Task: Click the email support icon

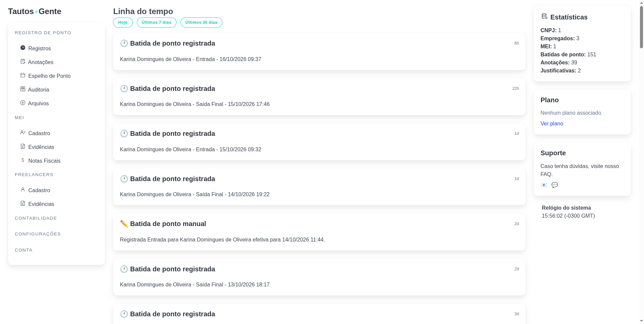Action: pos(544,185)
